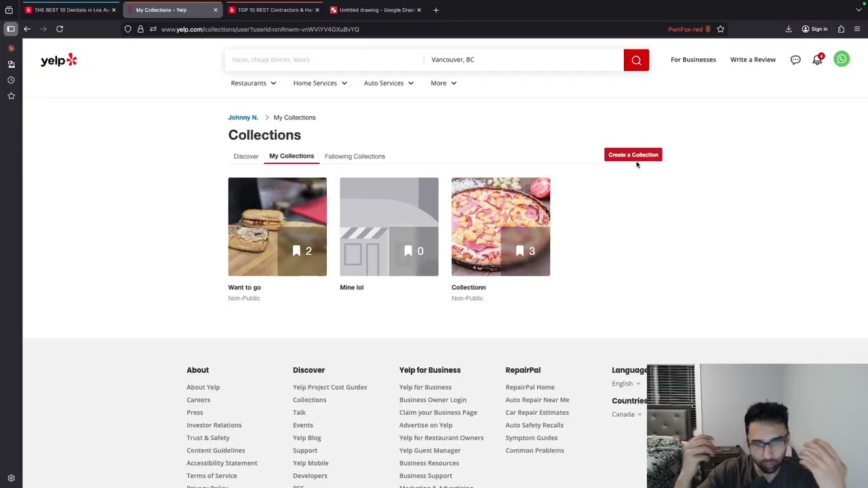This screenshot has width=868, height=488.
Task: Open the browser hamburger menu
Action: tap(857, 29)
